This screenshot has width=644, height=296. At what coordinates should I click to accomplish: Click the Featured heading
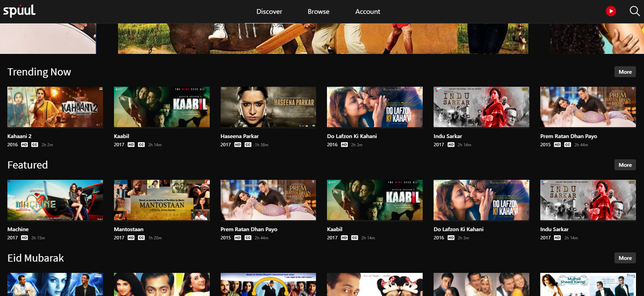point(27,165)
